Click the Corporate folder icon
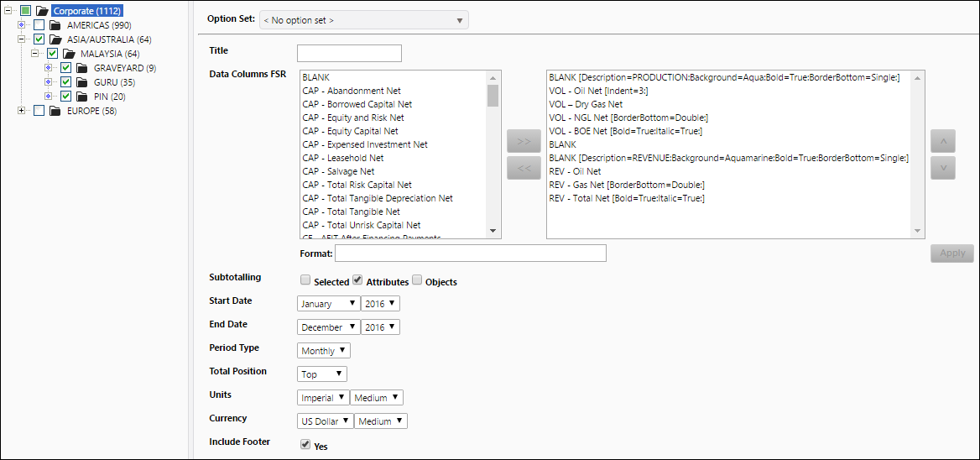The image size is (980, 460). click(43, 11)
